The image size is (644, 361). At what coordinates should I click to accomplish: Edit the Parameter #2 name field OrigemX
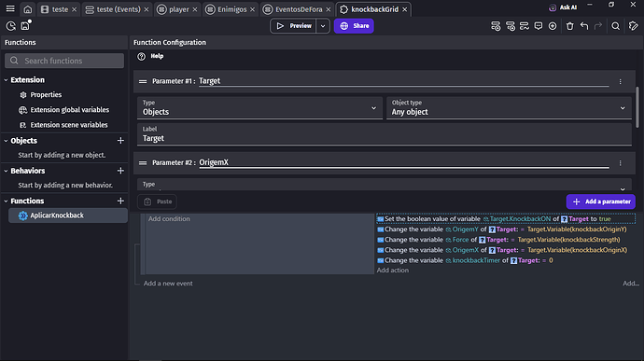tap(404, 162)
